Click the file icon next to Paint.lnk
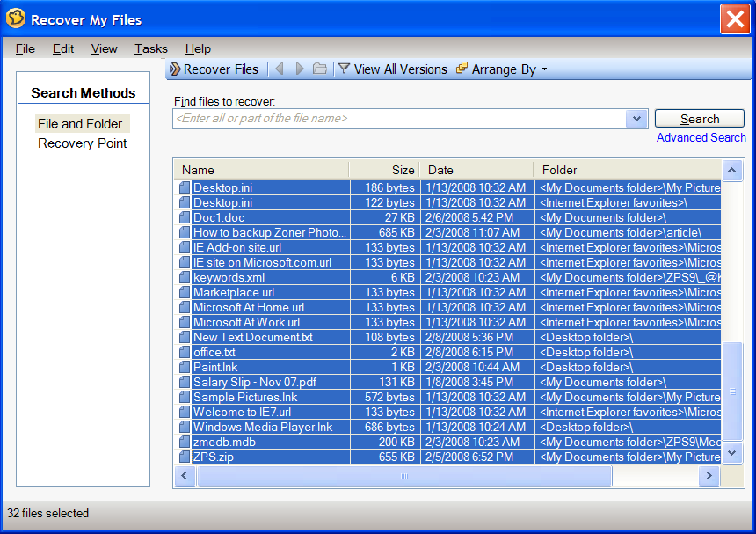 click(185, 367)
